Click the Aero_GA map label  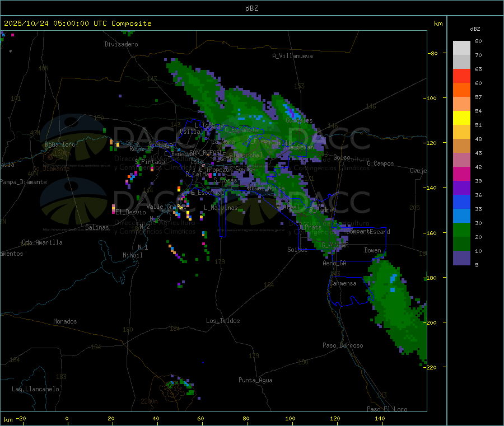[x=335, y=263]
